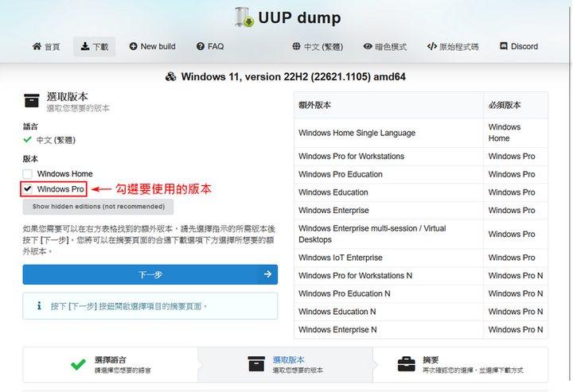
Task: Uncheck the Windows Pro checkbox
Action: tap(27, 189)
